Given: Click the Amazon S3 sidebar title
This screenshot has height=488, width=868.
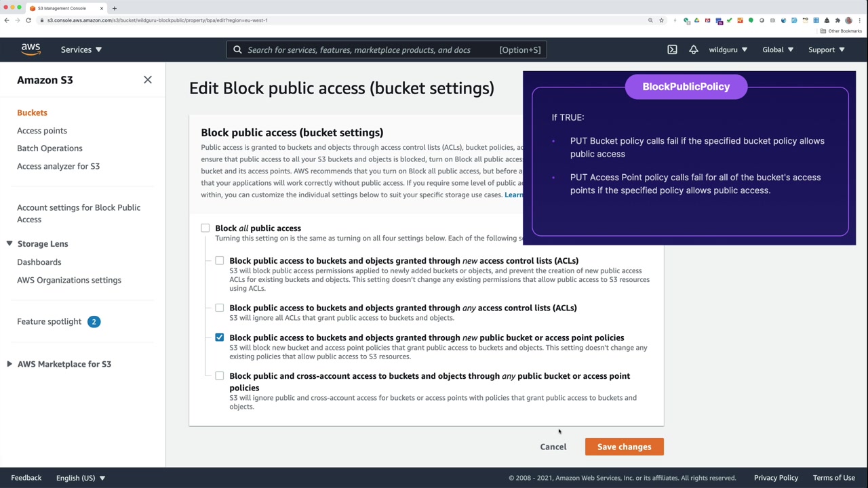Looking at the screenshot, I should point(45,80).
